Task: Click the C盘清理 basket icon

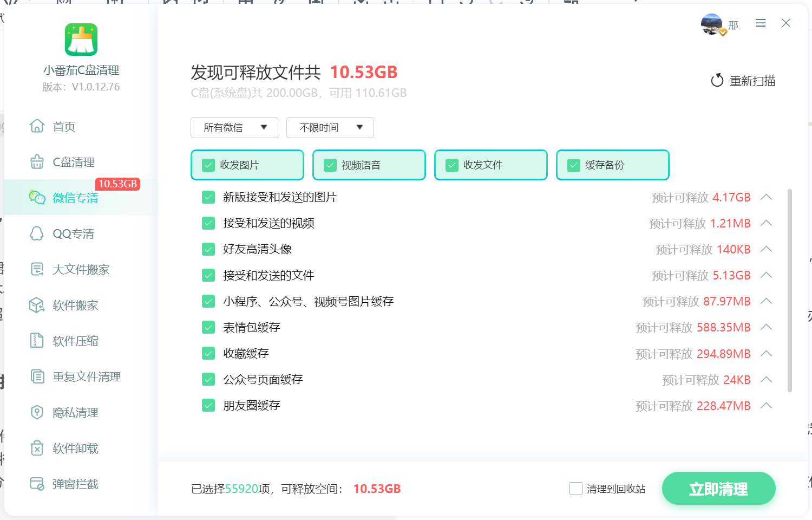Action: point(37,161)
